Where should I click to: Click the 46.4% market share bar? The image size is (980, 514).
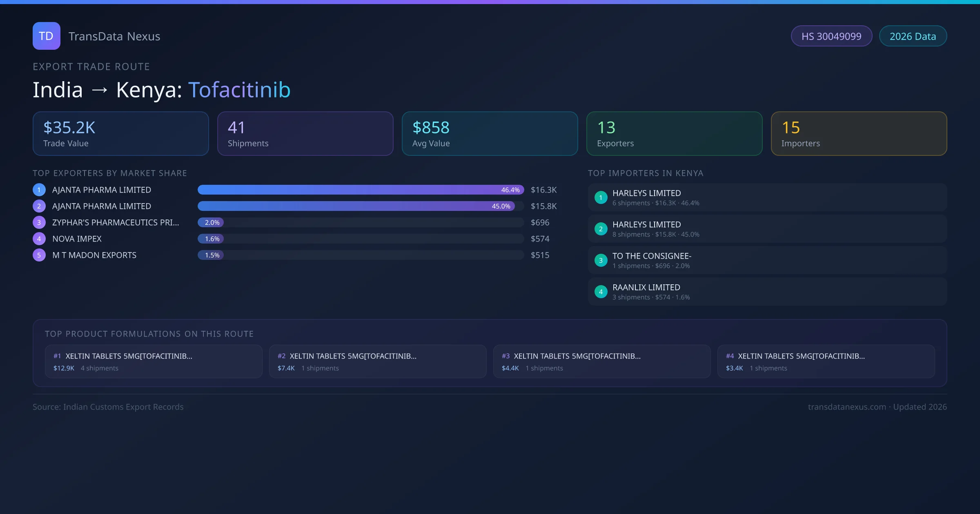(360, 190)
